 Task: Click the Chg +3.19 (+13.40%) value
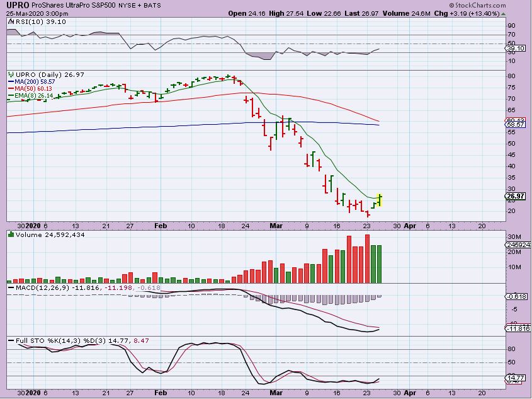coord(467,14)
